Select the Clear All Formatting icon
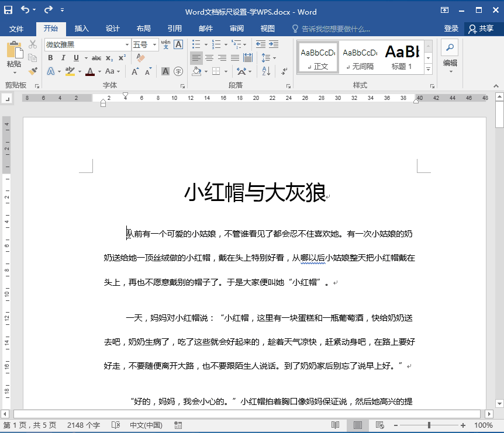The height and width of the screenshot is (433, 504). 140,57
